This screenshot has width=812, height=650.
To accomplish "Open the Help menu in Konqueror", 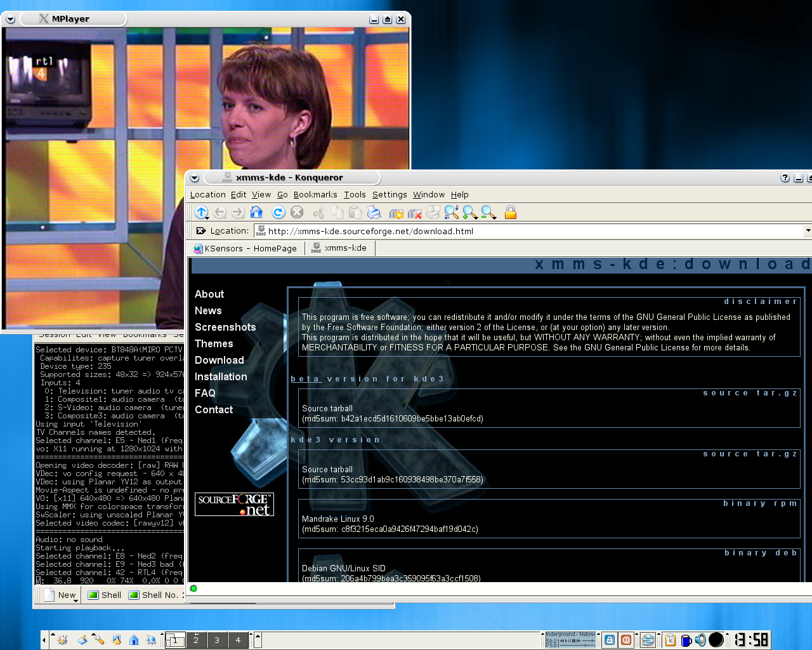I will coord(460,195).
